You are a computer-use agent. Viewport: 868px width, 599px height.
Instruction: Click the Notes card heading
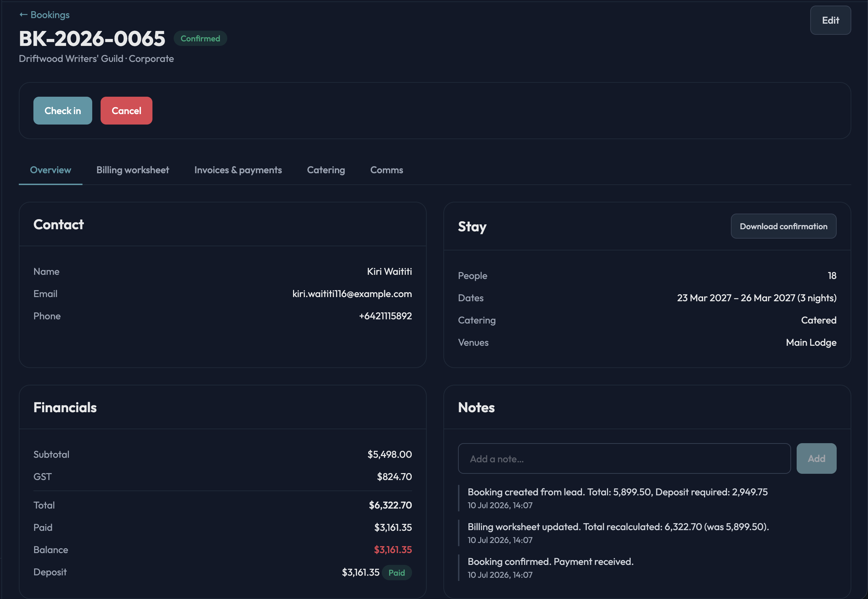point(476,408)
